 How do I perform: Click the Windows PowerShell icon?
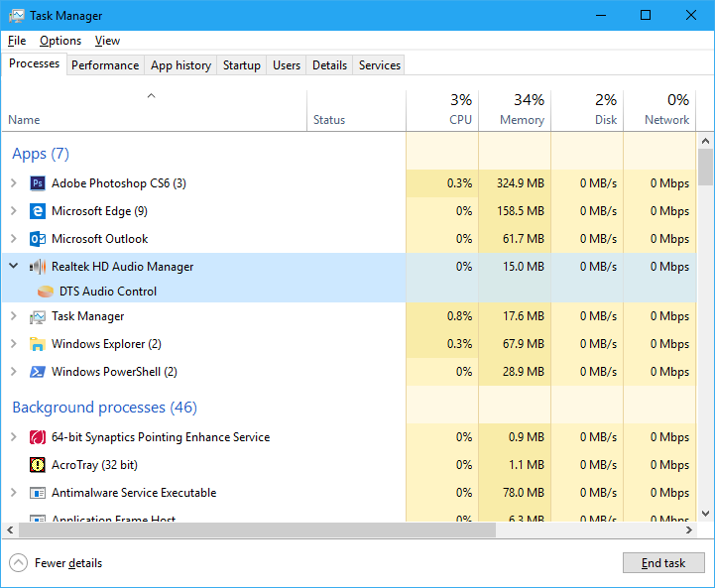tap(38, 372)
